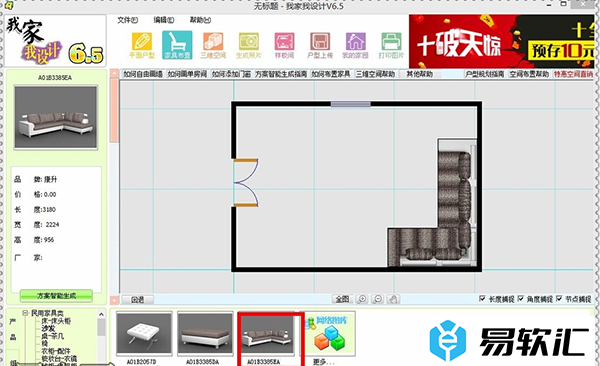Click the 全图 full view button
Image resolution: width=600 pixels, height=366 pixels.
tap(342, 299)
